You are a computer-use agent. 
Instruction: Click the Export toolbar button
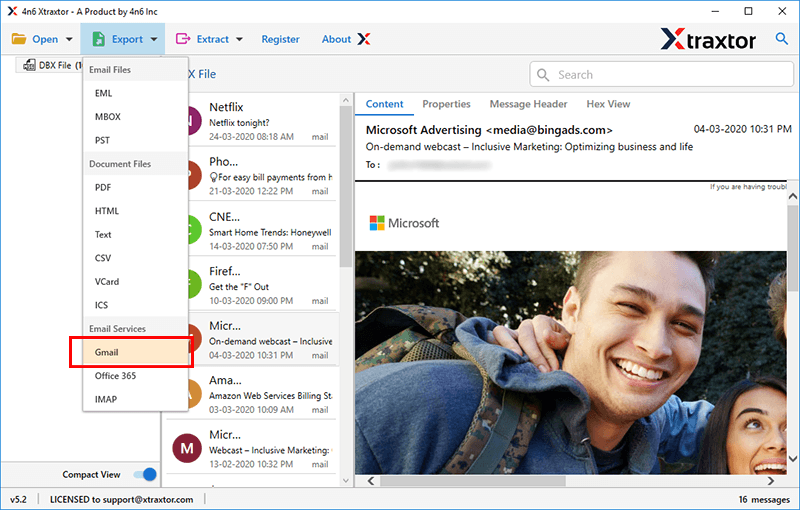[123, 39]
